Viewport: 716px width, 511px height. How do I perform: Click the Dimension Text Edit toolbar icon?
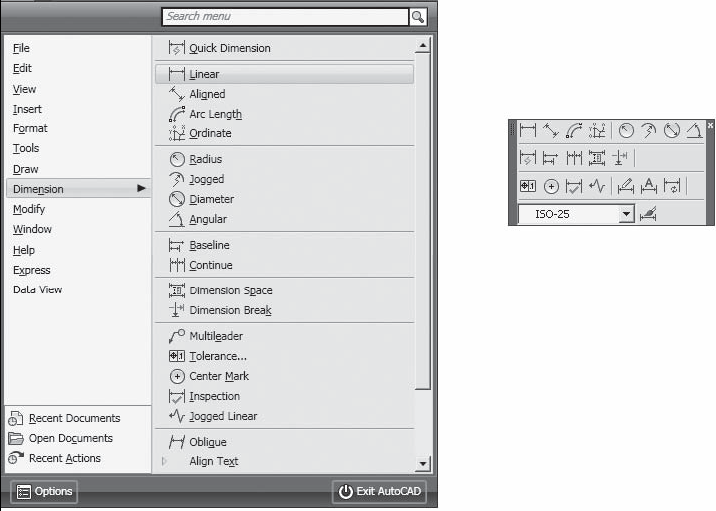point(649,186)
